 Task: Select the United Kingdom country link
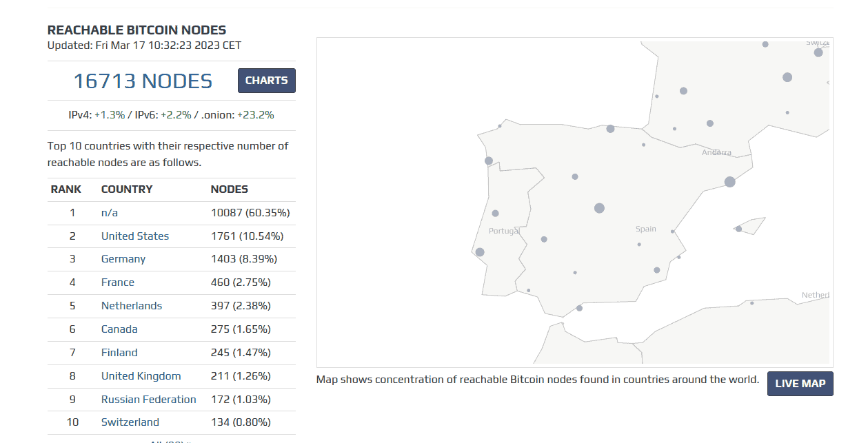click(141, 376)
